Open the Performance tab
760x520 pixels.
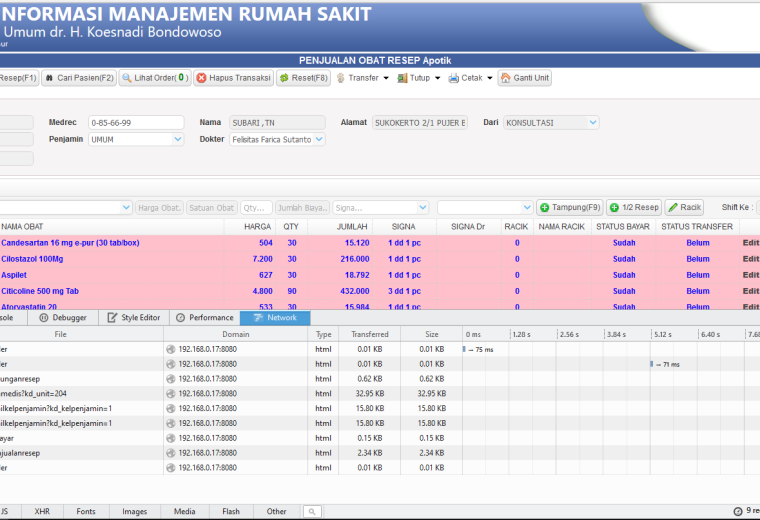point(204,318)
